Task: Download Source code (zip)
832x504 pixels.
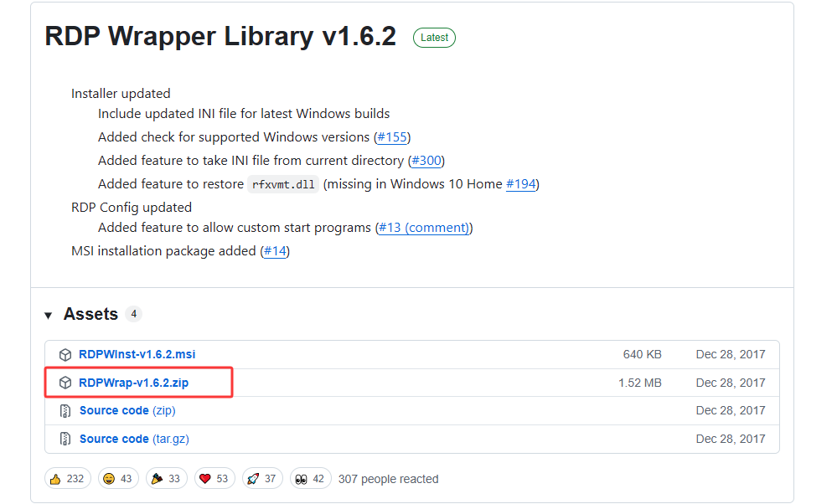Action: (x=127, y=411)
